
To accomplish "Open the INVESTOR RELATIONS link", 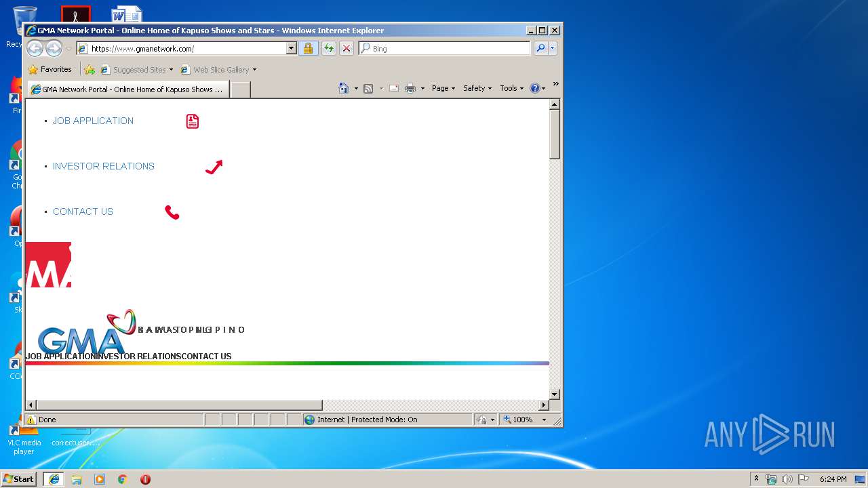I will click(x=104, y=166).
